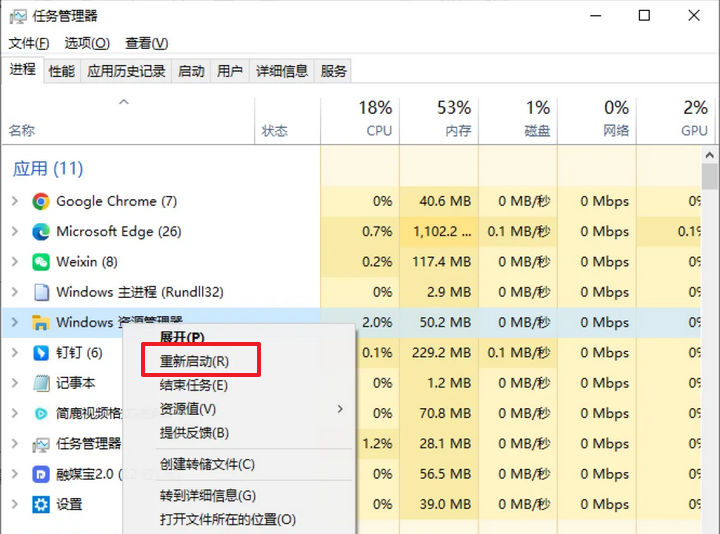Click the 任务管理器 process icon in list

tap(41, 444)
